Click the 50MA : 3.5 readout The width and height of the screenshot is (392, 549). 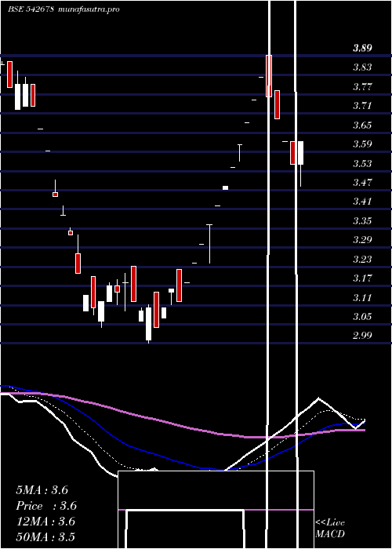tap(45, 536)
